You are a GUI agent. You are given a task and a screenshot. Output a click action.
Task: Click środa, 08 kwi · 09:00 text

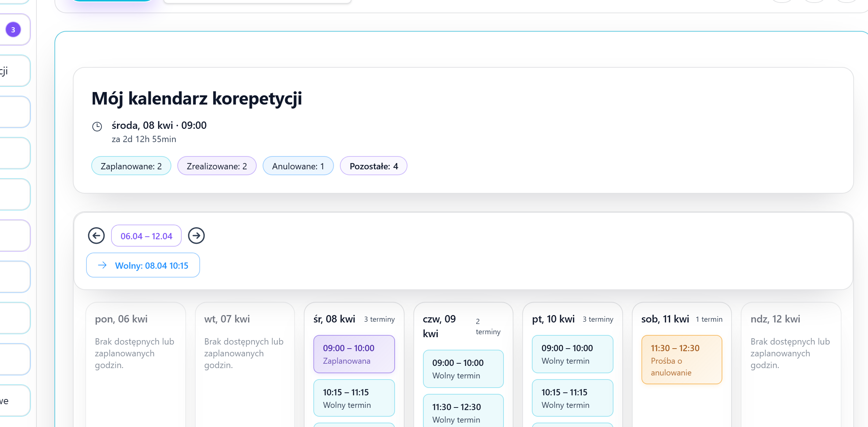click(x=159, y=125)
